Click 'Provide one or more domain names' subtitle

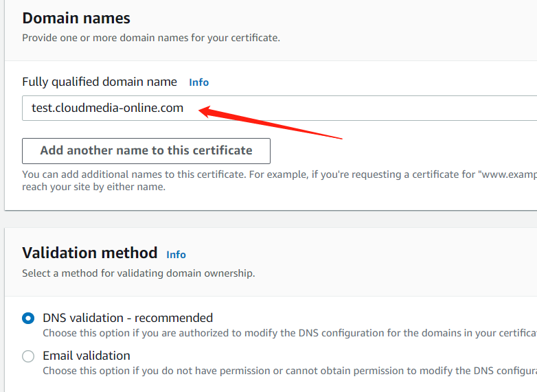151,38
